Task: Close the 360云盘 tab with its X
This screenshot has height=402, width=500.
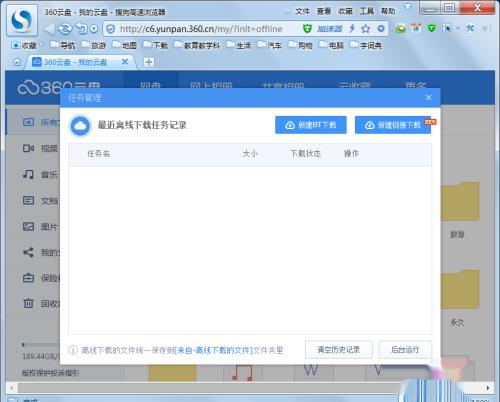Action: (x=125, y=62)
